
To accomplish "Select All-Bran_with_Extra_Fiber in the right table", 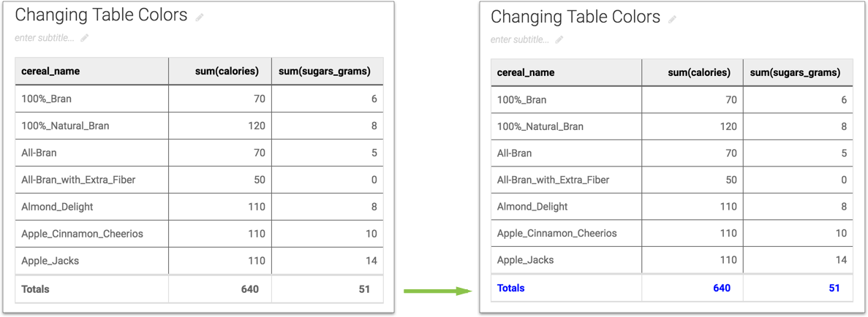I will click(x=553, y=180).
